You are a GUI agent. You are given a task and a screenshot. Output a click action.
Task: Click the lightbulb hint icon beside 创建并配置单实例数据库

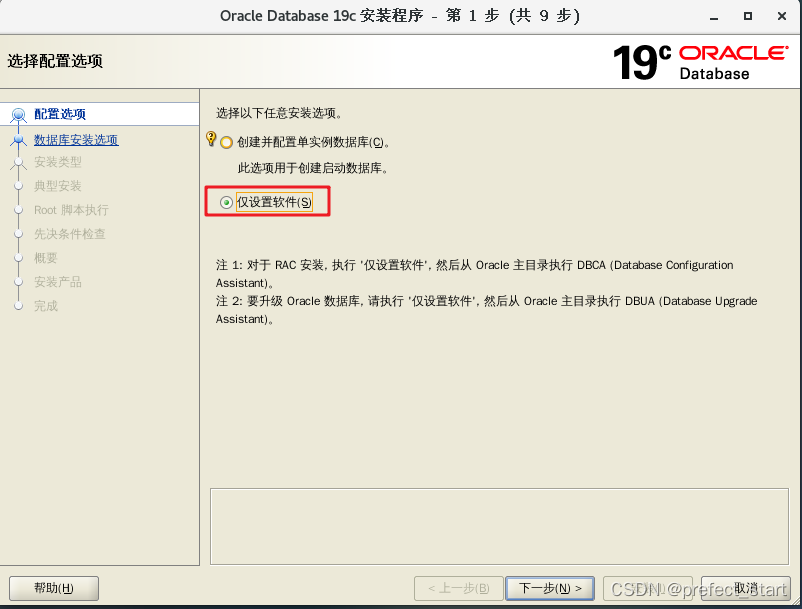[x=211, y=139]
